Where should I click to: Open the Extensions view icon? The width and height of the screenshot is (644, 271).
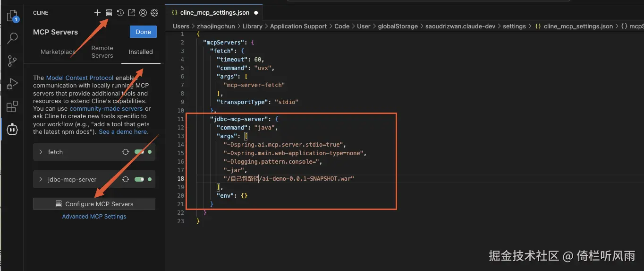12,106
